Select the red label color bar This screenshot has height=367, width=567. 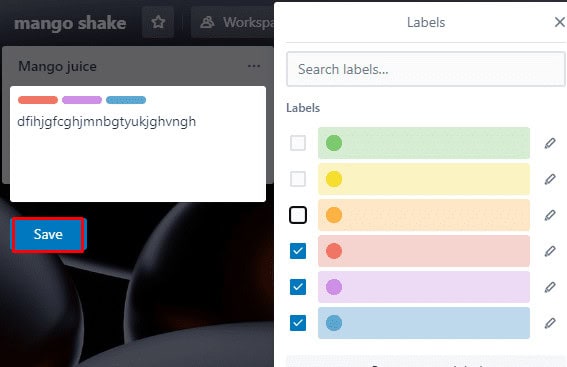tap(424, 251)
